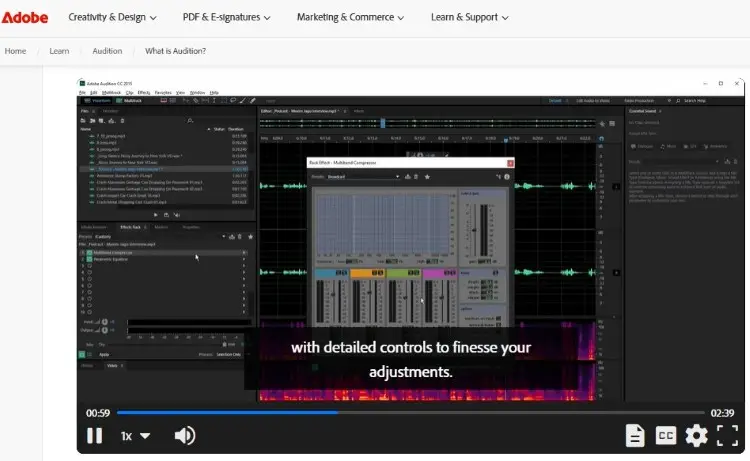
Task: Click the green band header in compressor
Action: coord(403,273)
